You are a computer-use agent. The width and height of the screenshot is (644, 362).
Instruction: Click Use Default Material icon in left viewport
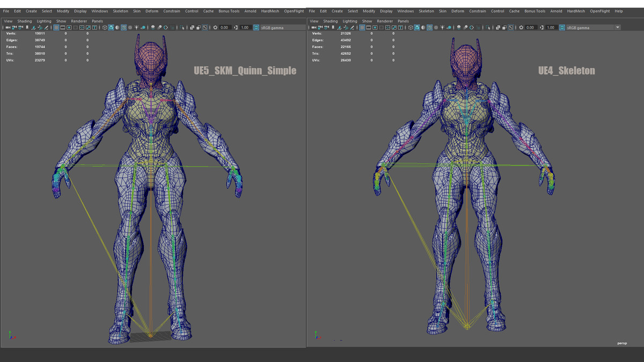pos(118,27)
